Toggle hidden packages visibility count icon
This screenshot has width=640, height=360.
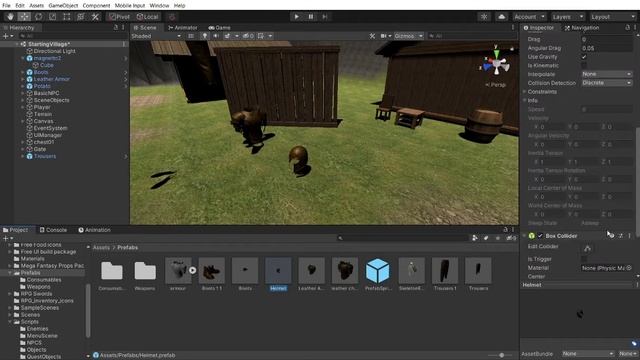(x=511, y=238)
